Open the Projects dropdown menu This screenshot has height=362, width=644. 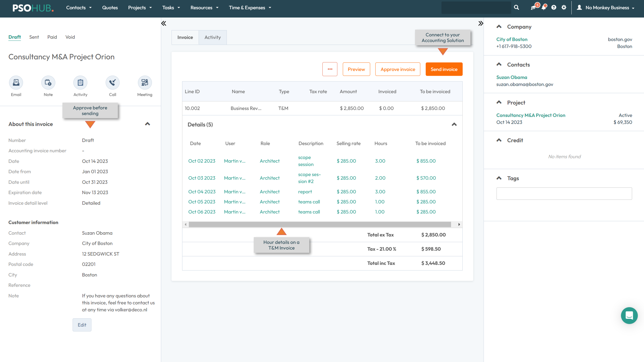tap(140, 7)
